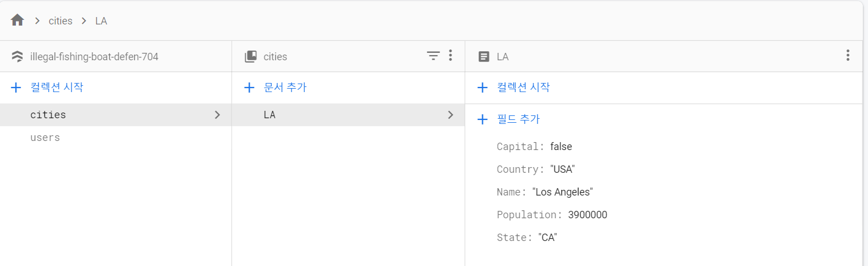
Task: Click the State field value "CA"
Action: pos(548,238)
